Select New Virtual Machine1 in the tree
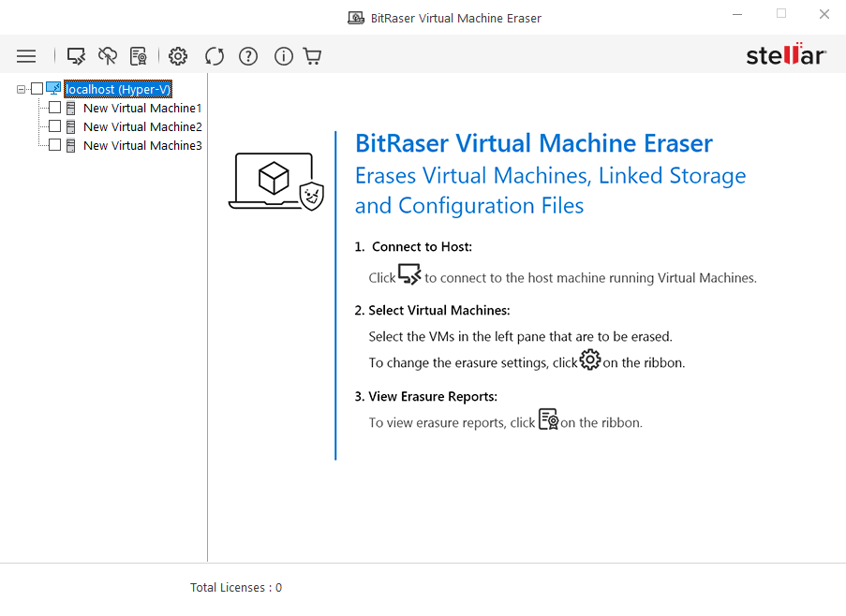 click(x=142, y=109)
